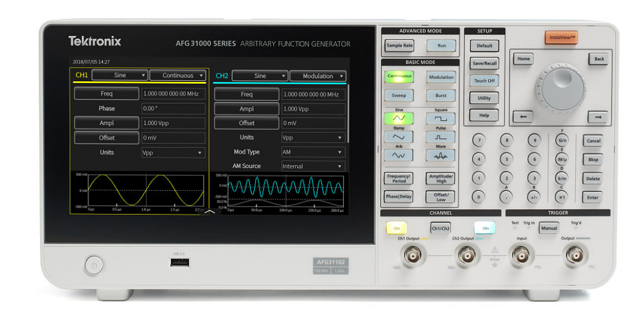
Task: Toggle Ch1 Output On button
Action: pyautogui.click(x=396, y=228)
